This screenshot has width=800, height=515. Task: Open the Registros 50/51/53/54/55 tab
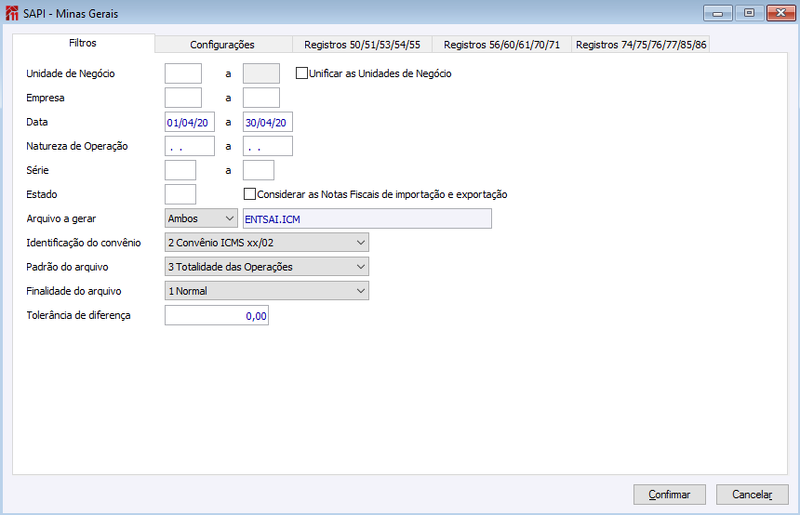[x=362, y=44]
